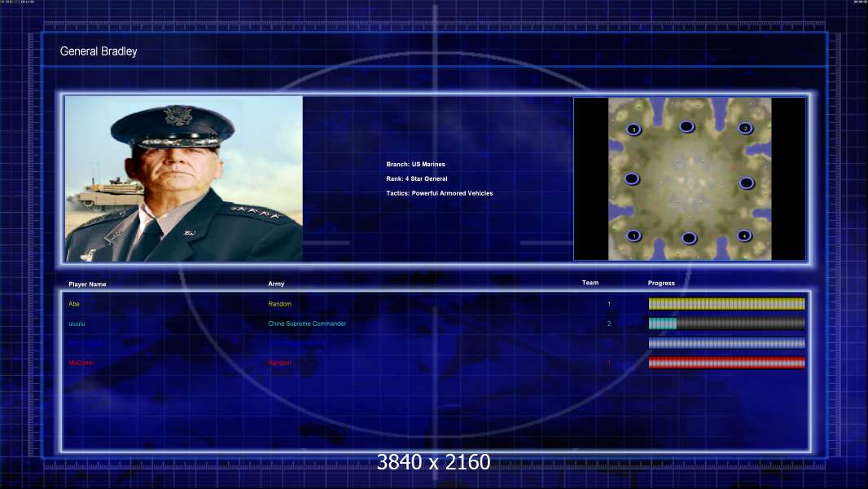Viewport: 868px width, 489px height.
Task: Click the Progress column header
Action: point(661,283)
